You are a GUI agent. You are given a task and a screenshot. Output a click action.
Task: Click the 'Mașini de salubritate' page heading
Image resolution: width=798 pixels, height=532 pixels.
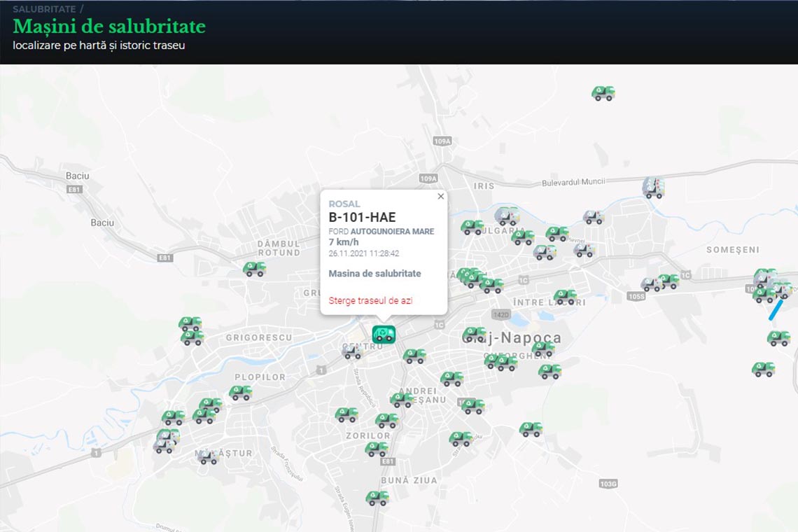click(109, 27)
